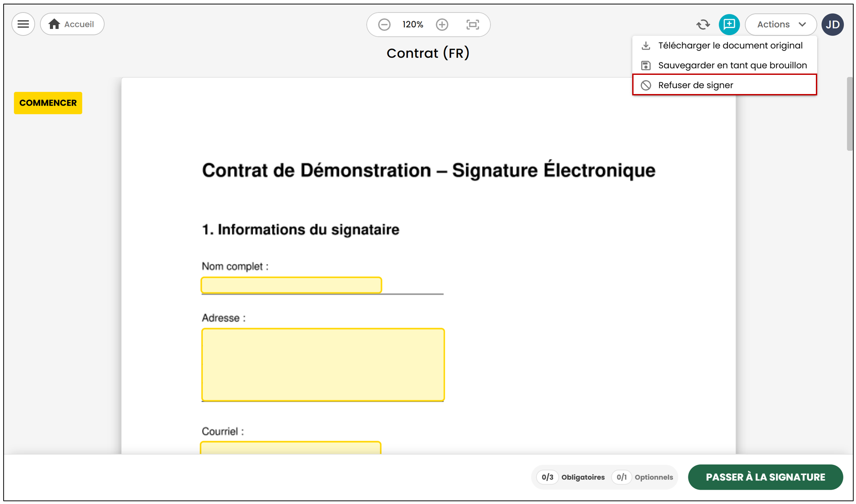This screenshot has width=856, height=504.
Task: Click the home icon in Accueil
Action: [x=54, y=24]
